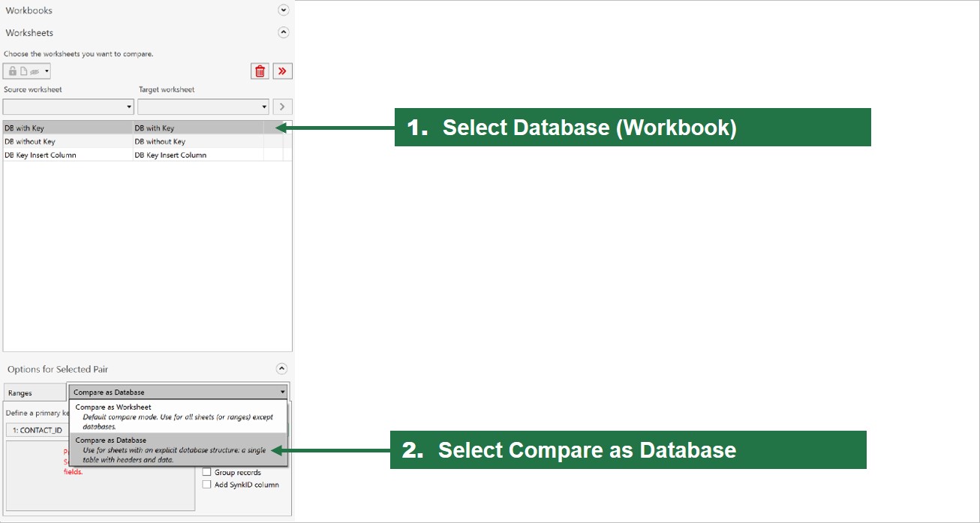
Task: Click the 1: CONTACT_ID key field
Action: (38, 430)
